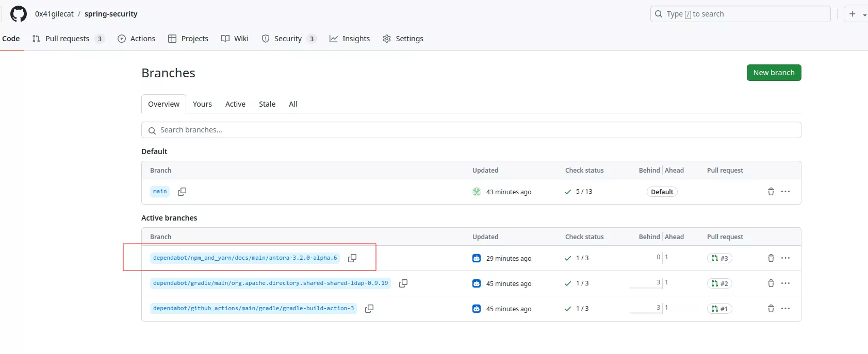Screen dimensions: 868x354
Task: Open repository Settings tab
Action: 403,39
